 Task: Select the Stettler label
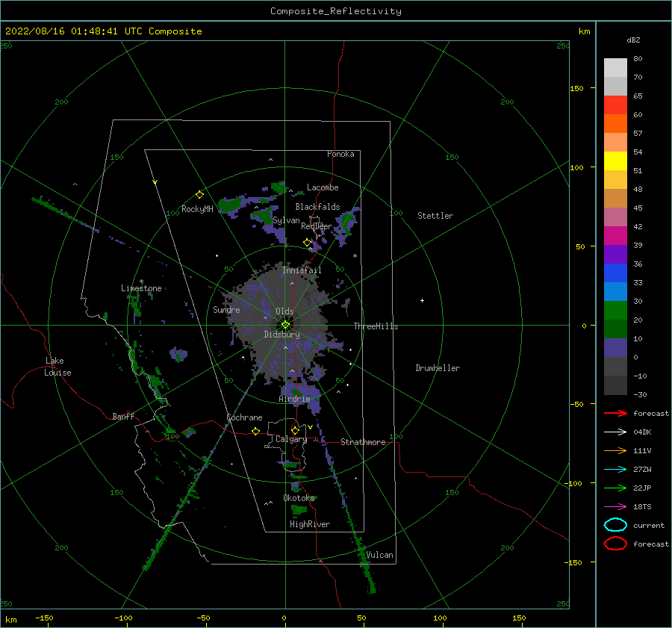click(x=435, y=216)
